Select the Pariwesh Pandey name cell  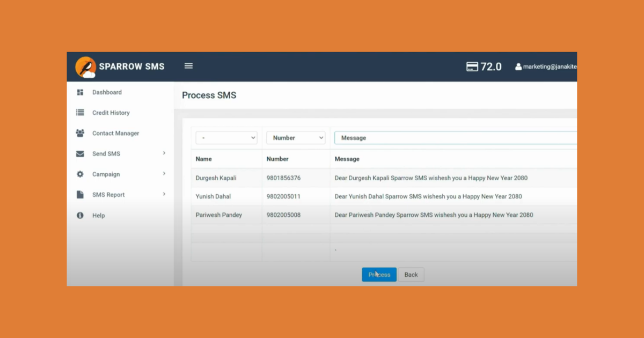click(x=219, y=215)
